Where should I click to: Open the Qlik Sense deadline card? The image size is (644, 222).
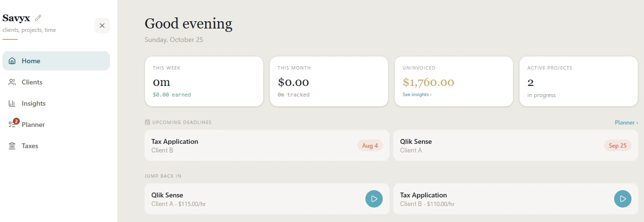[x=516, y=145]
